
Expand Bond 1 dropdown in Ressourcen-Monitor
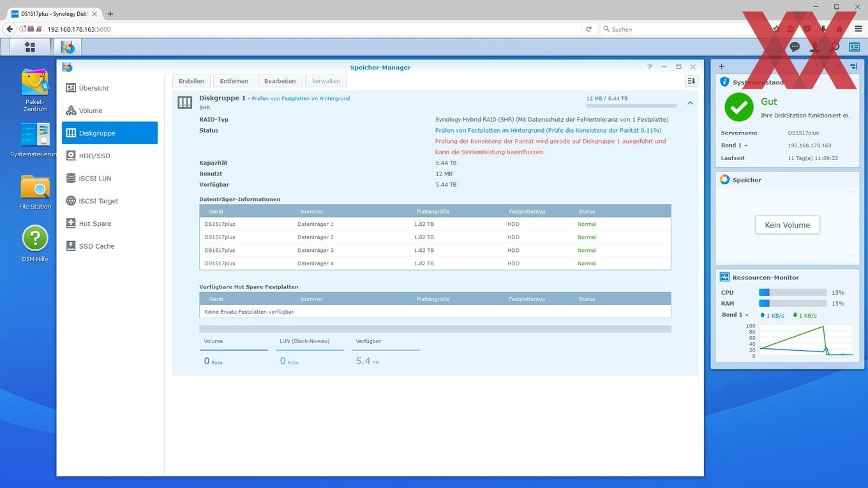[735, 315]
